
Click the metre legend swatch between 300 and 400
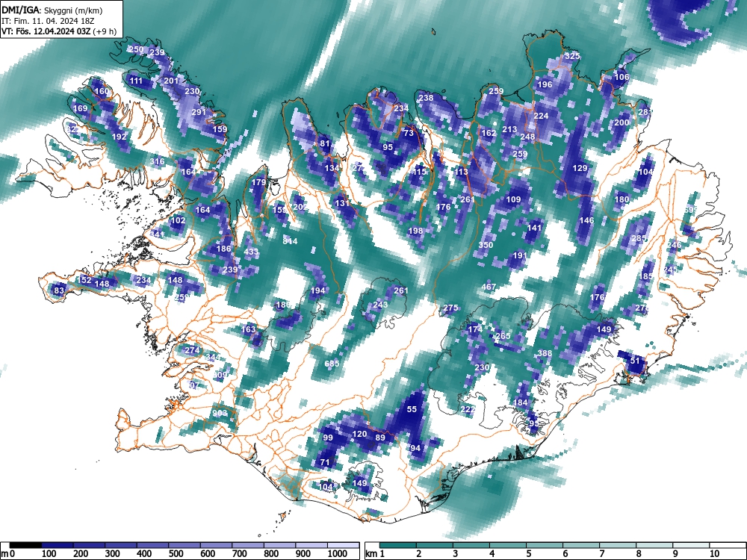[121, 545]
